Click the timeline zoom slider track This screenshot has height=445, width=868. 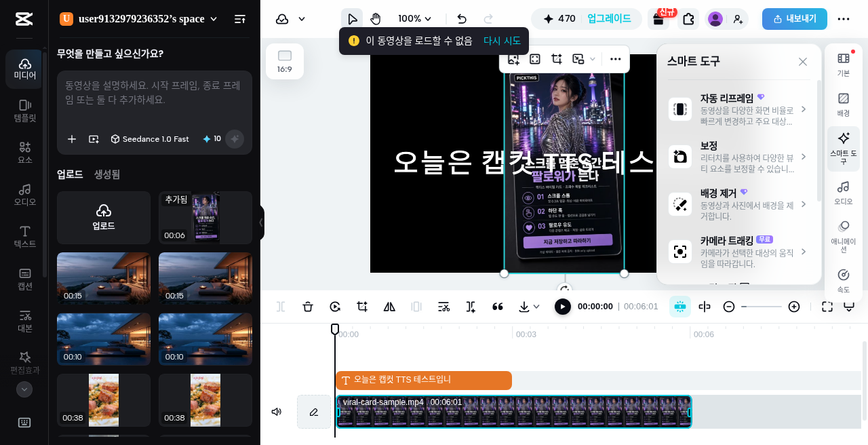click(762, 307)
